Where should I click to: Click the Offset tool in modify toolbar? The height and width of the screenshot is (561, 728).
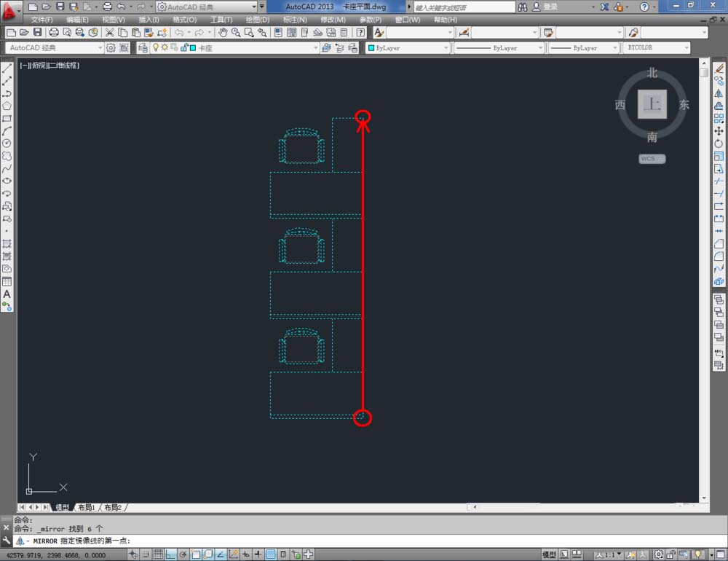click(x=719, y=106)
